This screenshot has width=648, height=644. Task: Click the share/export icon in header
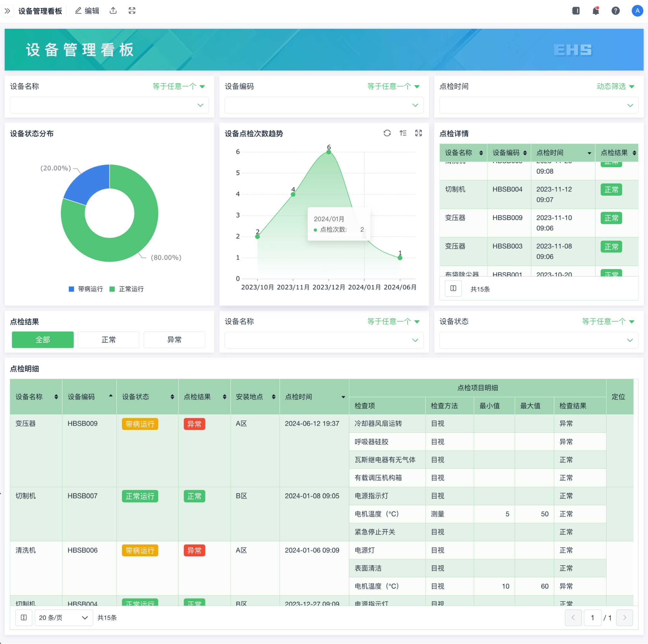coord(113,11)
